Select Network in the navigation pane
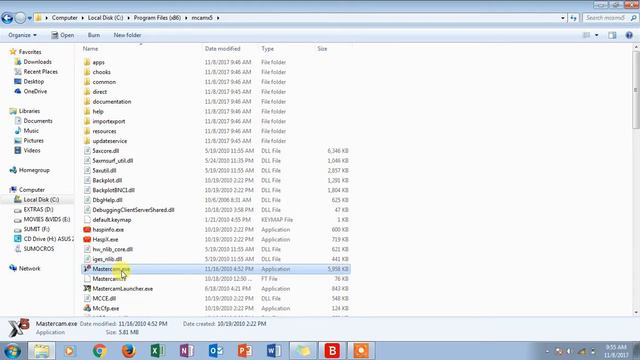This screenshot has width=640, height=360. (x=29, y=269)
